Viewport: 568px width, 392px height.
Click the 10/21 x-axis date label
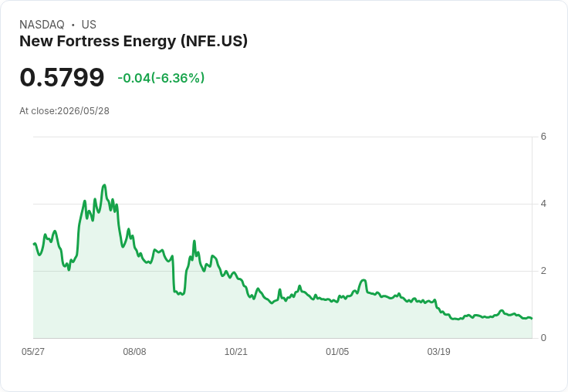click(236, 352)
